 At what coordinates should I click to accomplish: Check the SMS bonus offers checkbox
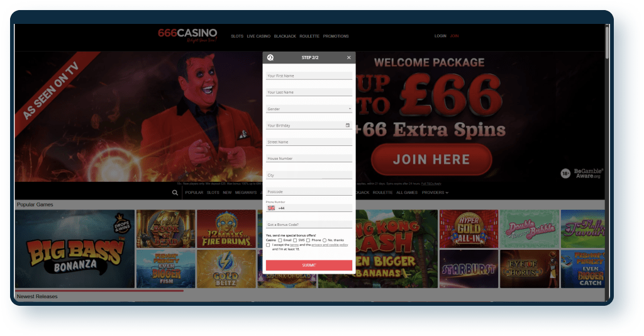tap(295, 240)
